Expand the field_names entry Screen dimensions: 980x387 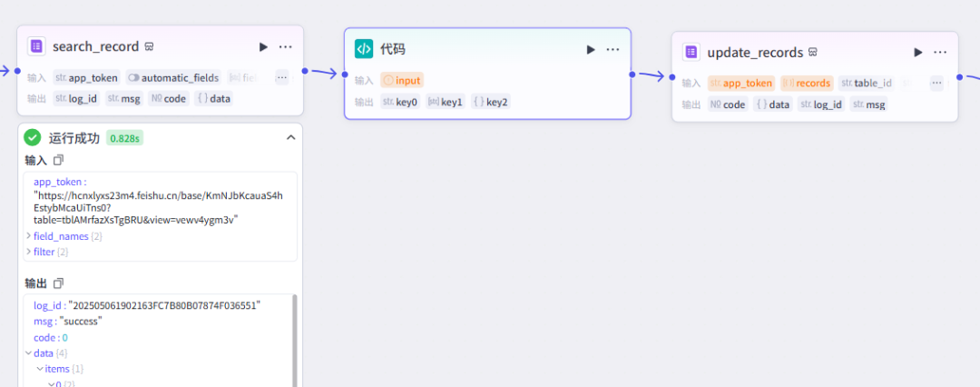pyautogui.click(x=28, y=236)
